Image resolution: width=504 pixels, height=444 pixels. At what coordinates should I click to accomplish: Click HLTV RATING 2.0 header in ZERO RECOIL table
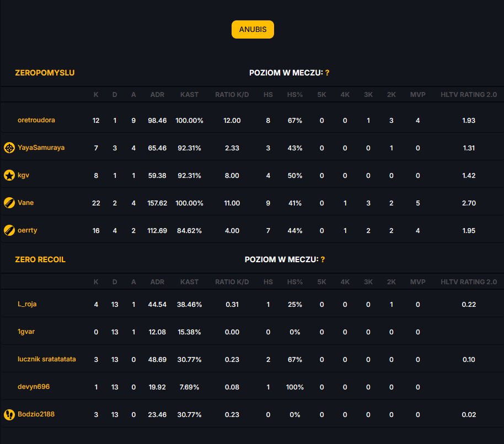click(x=469, y=282)
